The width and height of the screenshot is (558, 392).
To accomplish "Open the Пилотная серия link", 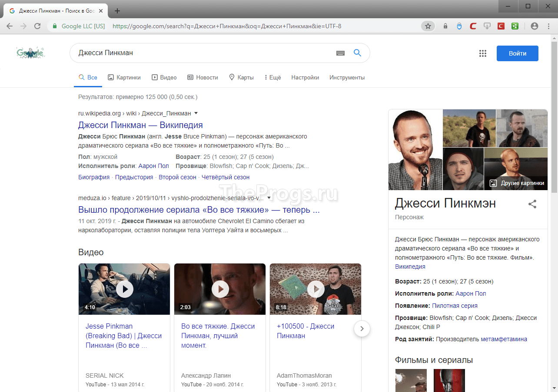I will 455,306.
